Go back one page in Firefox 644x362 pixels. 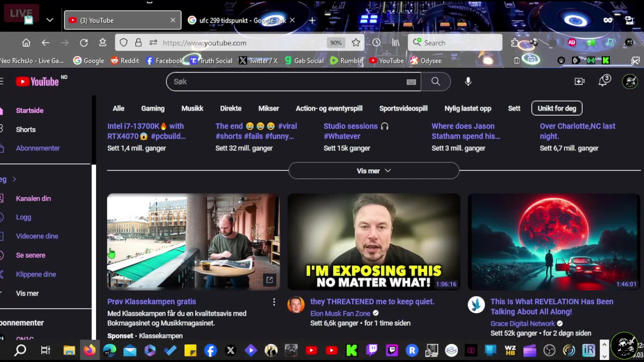(45, 43)
